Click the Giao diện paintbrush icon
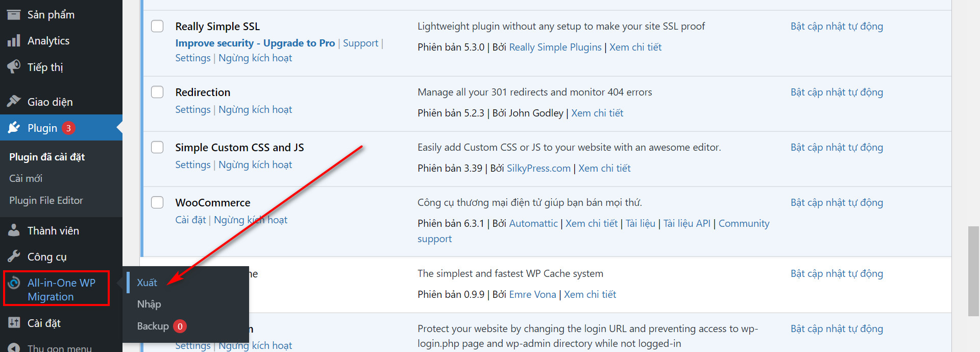980x352 pixels. [14, 102]
